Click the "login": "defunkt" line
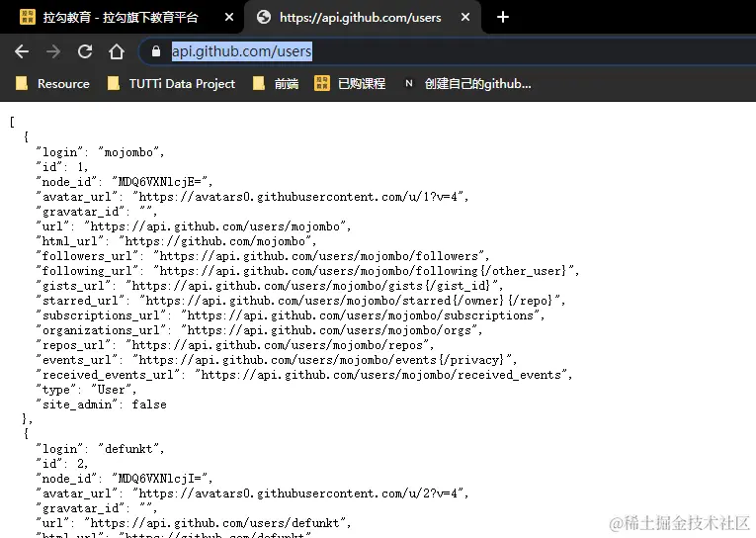The height and width of the screenshot is (538, 756). click(100, 449)
